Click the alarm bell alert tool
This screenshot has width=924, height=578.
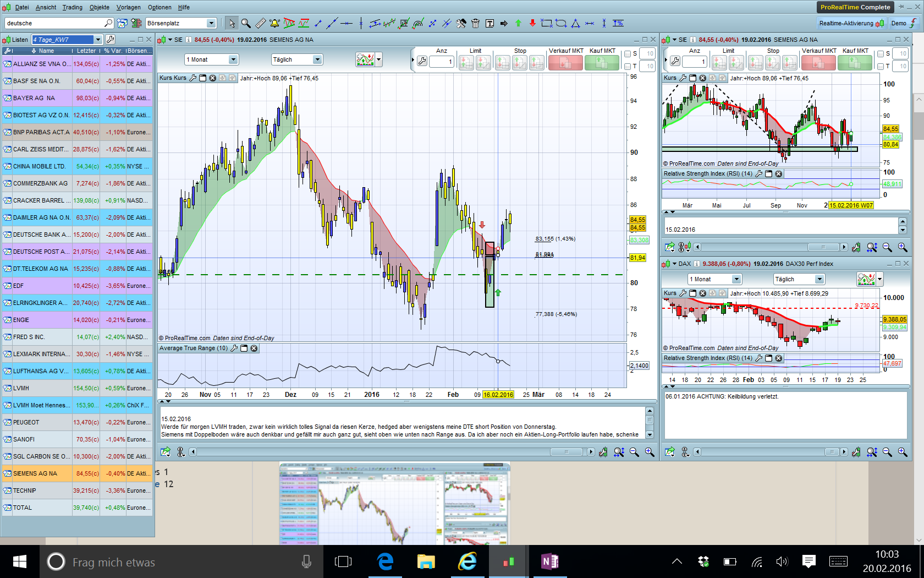[274, 23]
